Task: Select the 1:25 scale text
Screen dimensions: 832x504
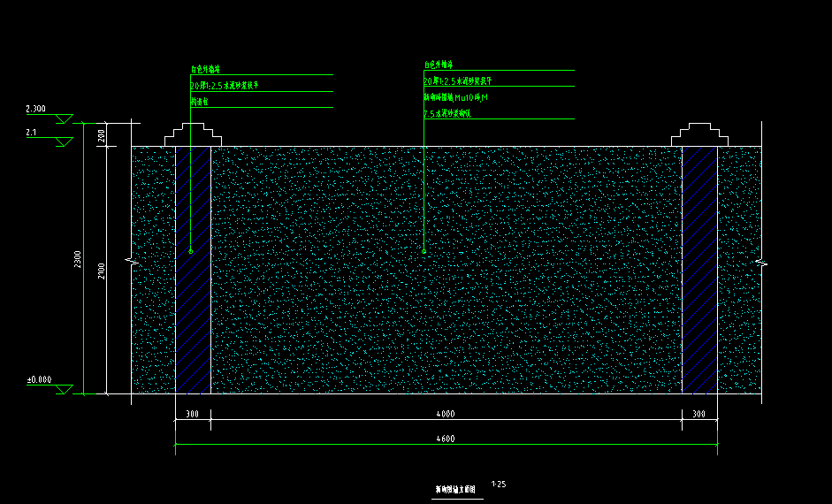Action: 499,484
